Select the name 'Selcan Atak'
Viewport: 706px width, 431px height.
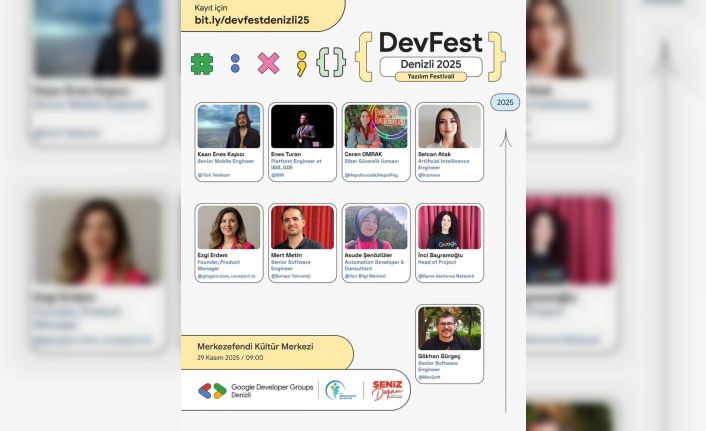[434, 154]
